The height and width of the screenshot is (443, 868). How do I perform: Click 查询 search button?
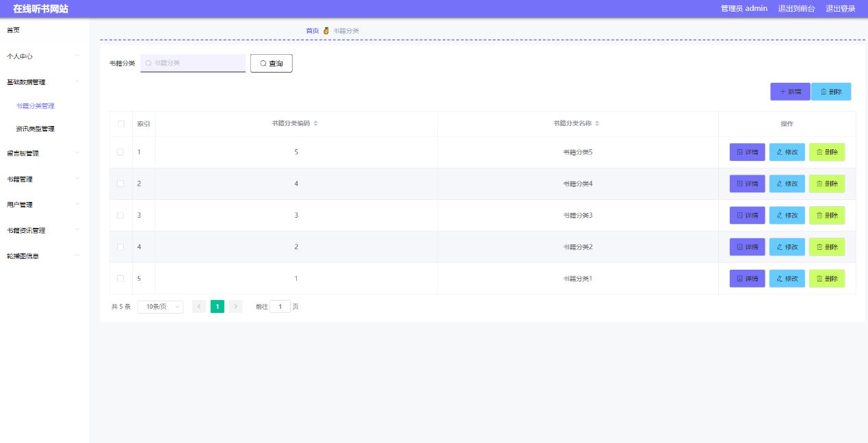coord(272,63)
